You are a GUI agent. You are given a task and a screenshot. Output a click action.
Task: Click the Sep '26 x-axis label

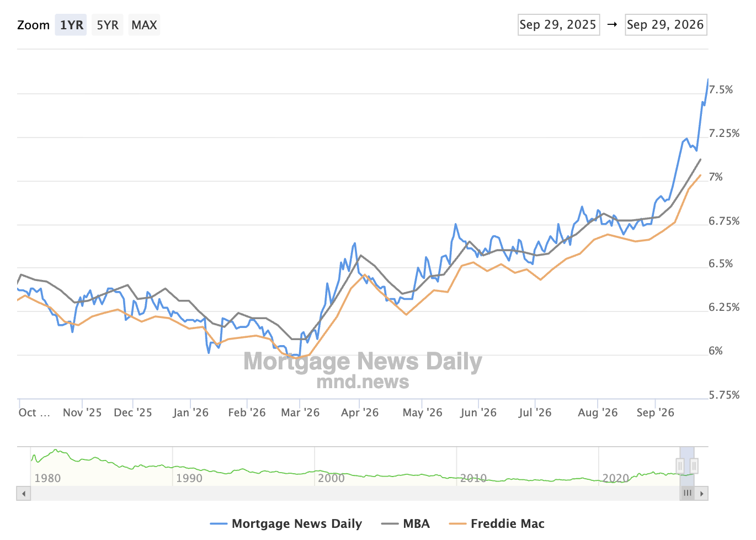pyautogui.click(x=655, y=412)
